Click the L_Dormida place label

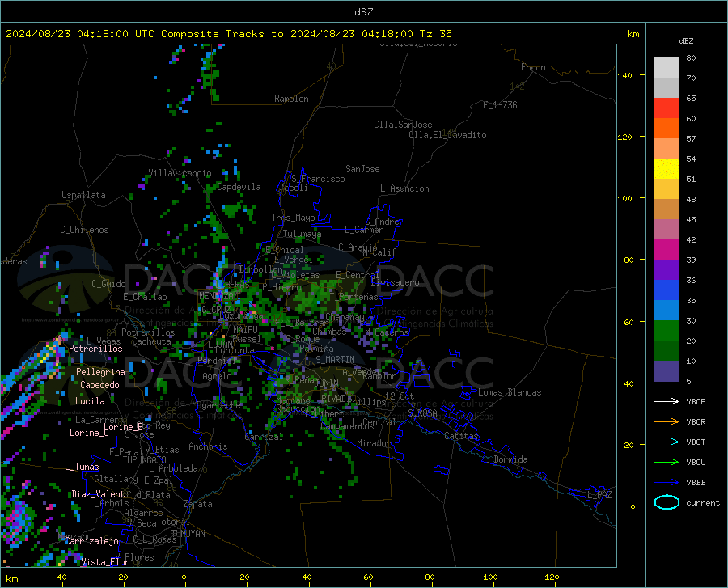(505, 459)
